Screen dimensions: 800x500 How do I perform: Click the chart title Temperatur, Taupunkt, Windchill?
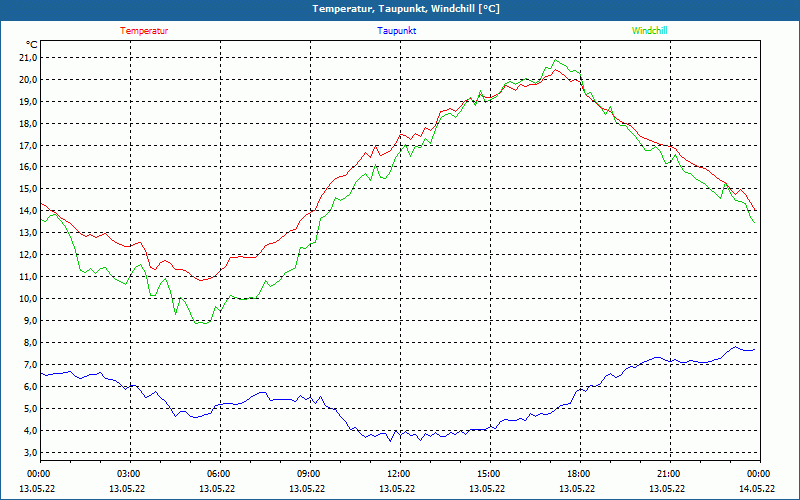[x=406, y=9]
